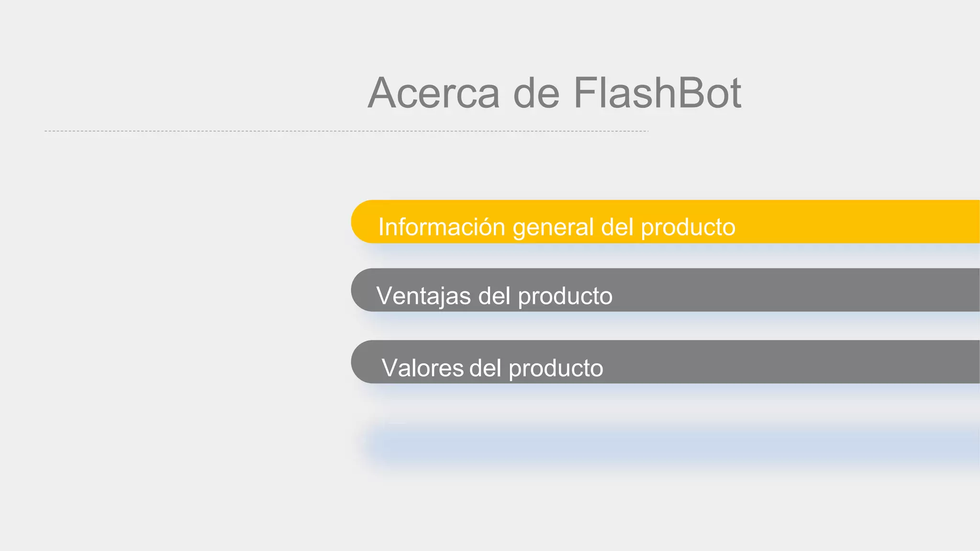Screen dimensions: 980x551
Task: Click the word "Valores" in the lower gray bar
Action: (423, 368)
